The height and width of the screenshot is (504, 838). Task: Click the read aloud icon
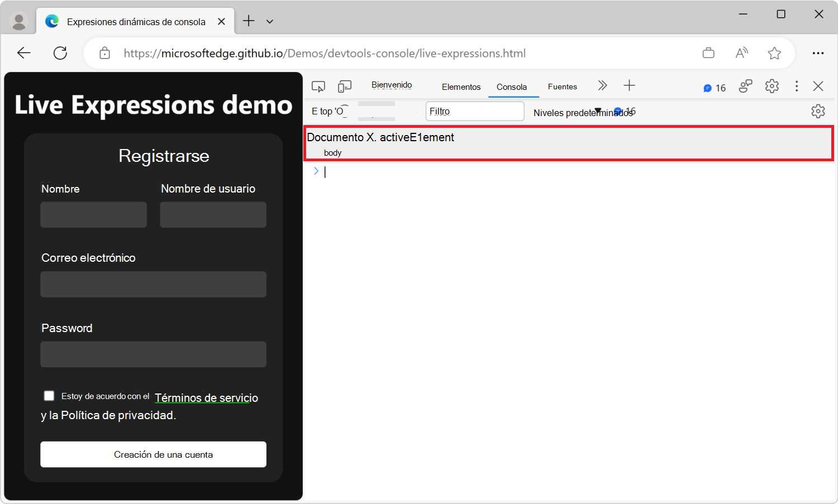[x=741, y=52]
